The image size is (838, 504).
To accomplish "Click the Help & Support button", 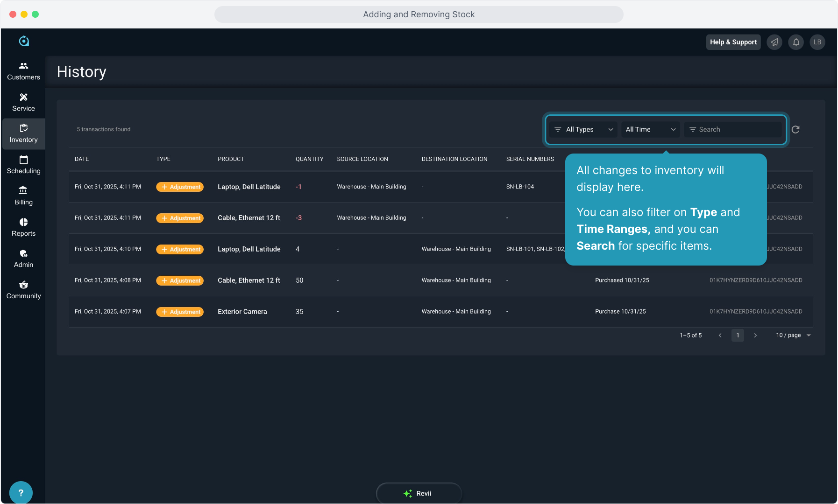I will click(x=733, y=42).
